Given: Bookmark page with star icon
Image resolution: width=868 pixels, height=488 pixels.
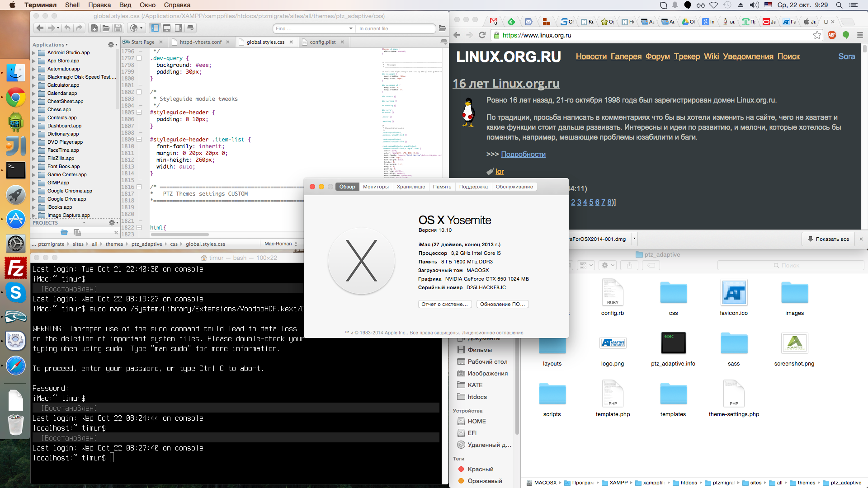Looking at the screenshot, I should pos(817,35).
